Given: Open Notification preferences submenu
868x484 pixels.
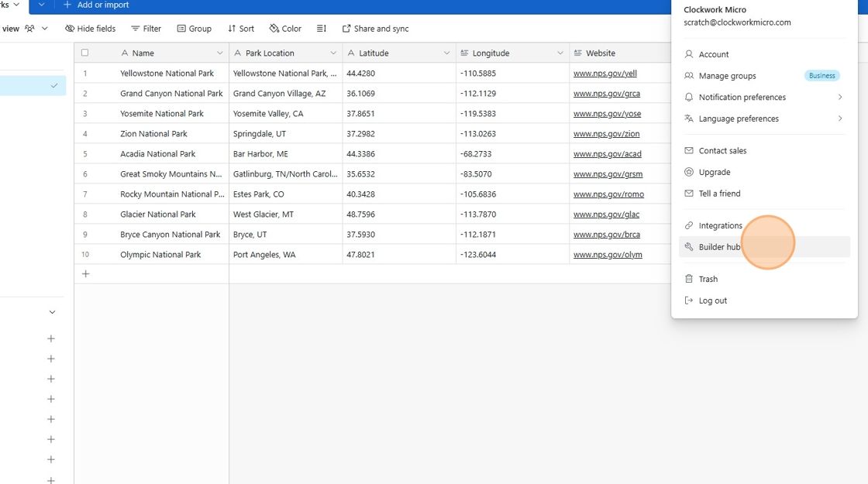Looking at the screenshot, I should [x=764, y=98].
